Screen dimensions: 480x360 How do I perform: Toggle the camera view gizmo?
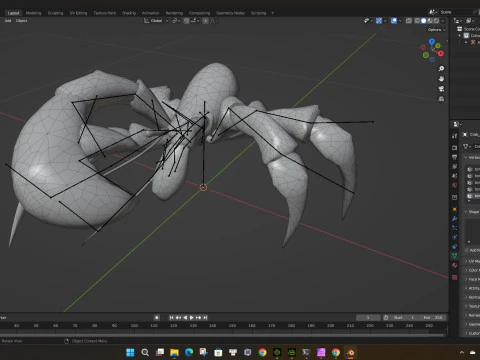[441, 89]
